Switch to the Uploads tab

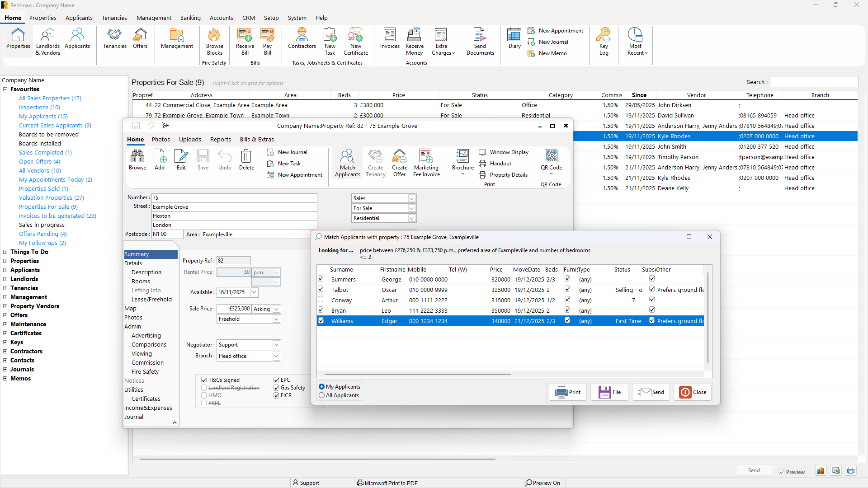coord(190,139)
